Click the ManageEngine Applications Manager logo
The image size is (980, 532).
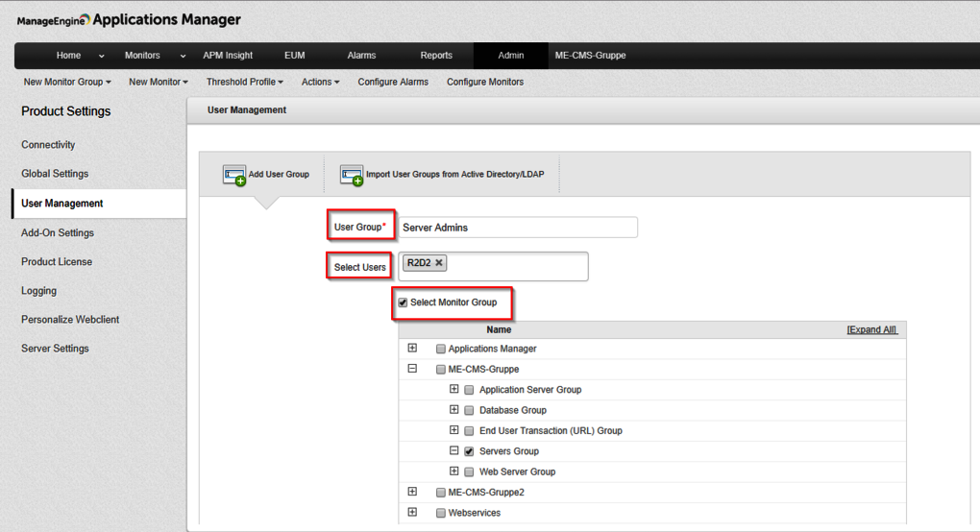pyautogui.click(x=129, y=20)
